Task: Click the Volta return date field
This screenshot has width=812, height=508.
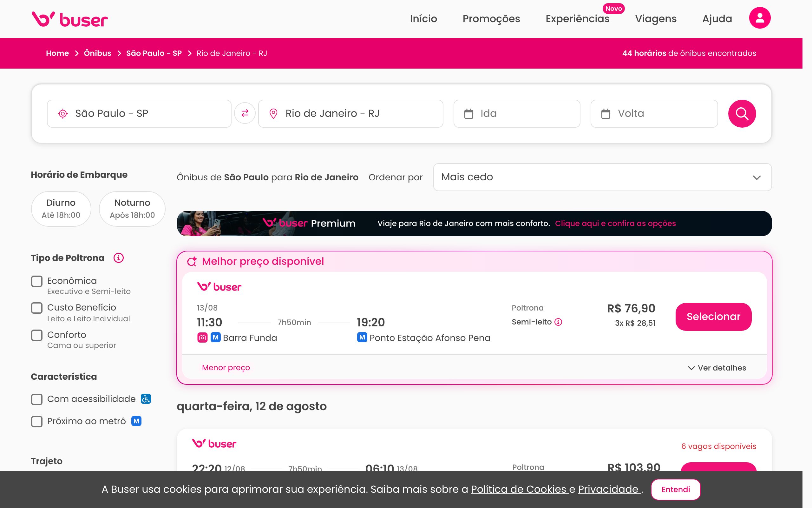Action: [654, 114]
